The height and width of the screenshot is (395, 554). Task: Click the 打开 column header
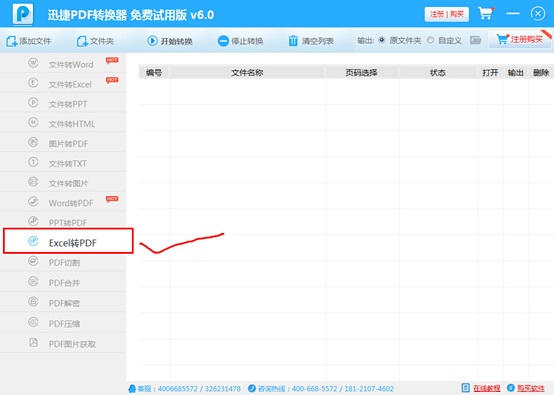click(490, 72)
